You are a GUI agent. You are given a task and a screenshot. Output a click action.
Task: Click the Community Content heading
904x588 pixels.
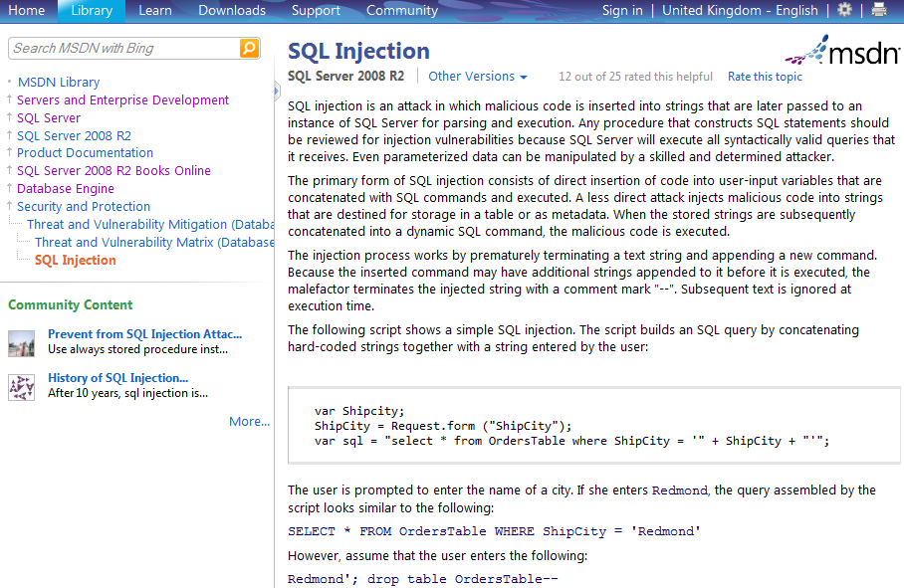(x=71, y=304)
